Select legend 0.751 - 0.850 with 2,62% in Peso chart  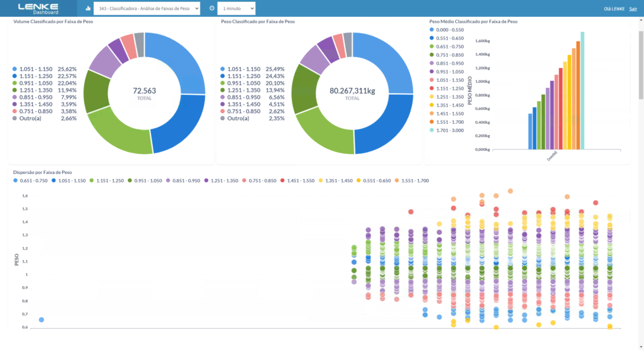252,111
